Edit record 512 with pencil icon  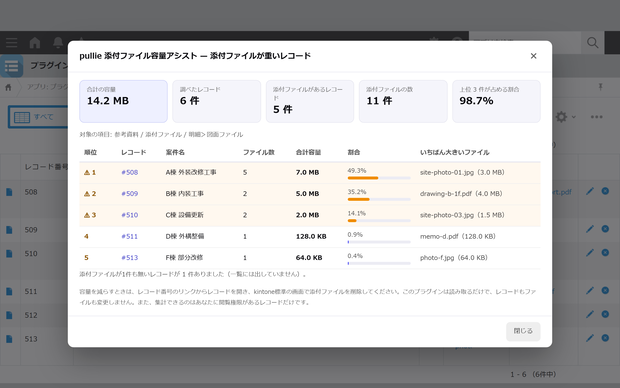590,314
